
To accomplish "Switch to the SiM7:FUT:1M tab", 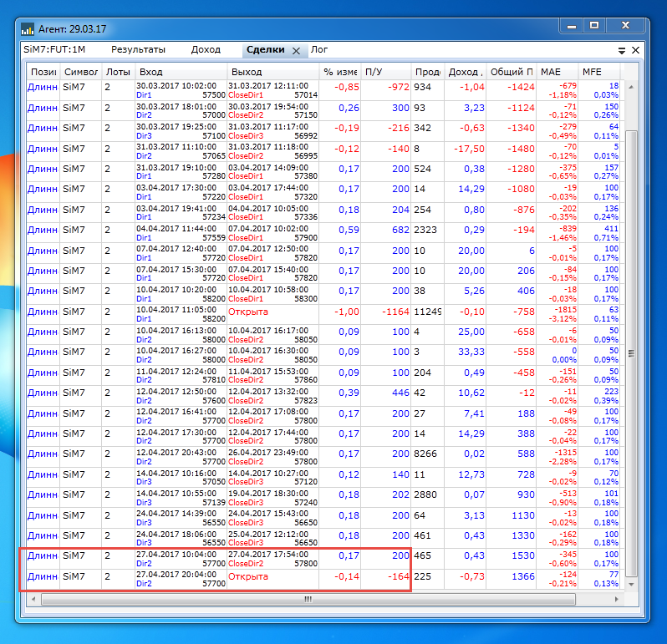I will pyautogui.click(x=54, y=49).
